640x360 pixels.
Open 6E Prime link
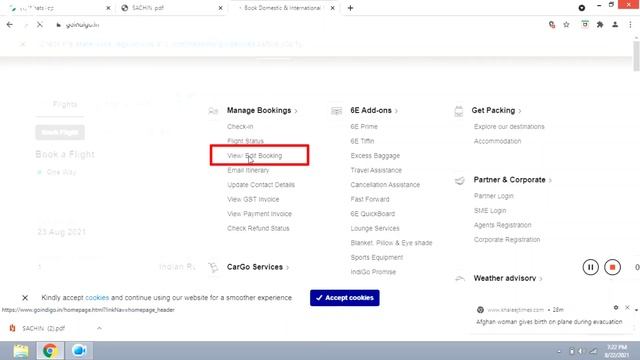[364, 127]
